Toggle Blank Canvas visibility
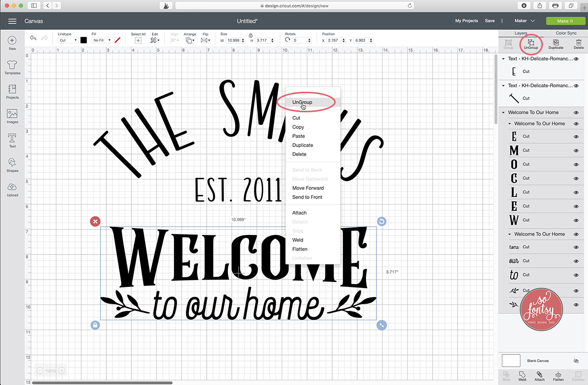The width and height of the screenshot is (588, 385). click(x=576, y=360)
